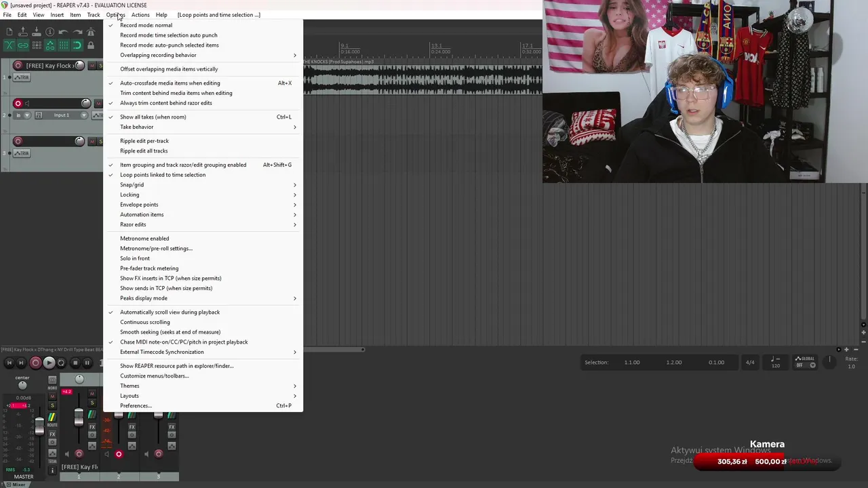Toggle envelope move with items icon
This screenshot has width=868, height=488.
pyautogui.click(x=50, y=45)
